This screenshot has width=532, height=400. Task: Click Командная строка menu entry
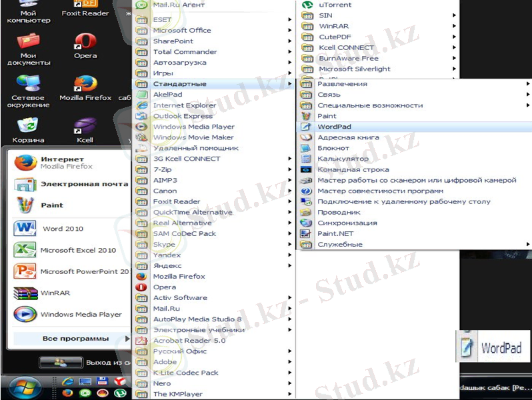[353, 169]
